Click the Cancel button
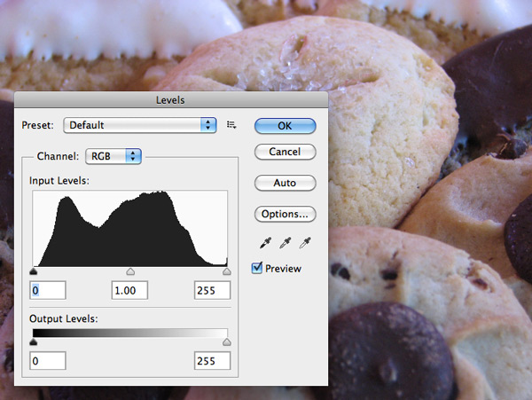Viewport: 532px width, 400px height. [285, 153]
